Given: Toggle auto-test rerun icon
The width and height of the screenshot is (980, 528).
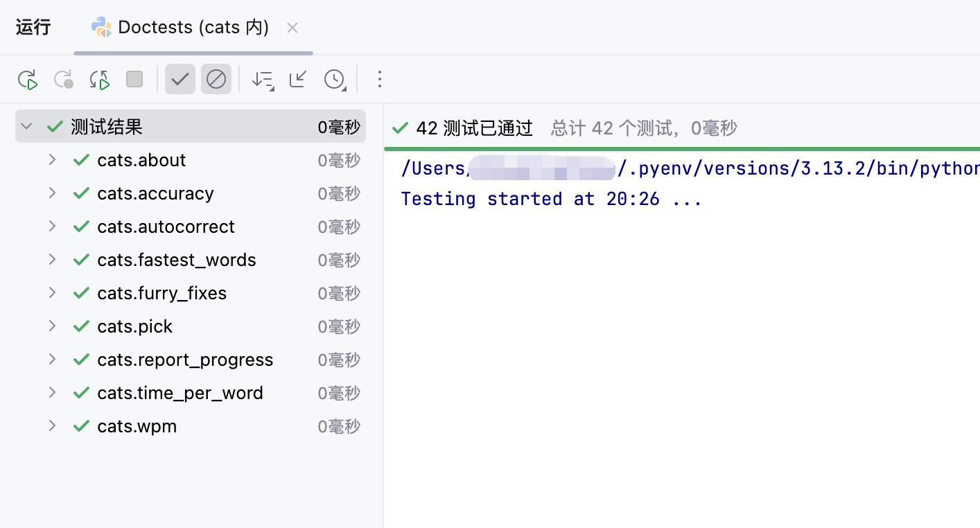Looking at the screenshot, I should pos(100,80).
